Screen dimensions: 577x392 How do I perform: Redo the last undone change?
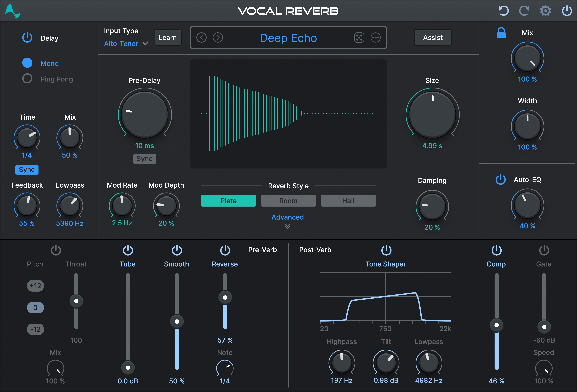point(524,11)
